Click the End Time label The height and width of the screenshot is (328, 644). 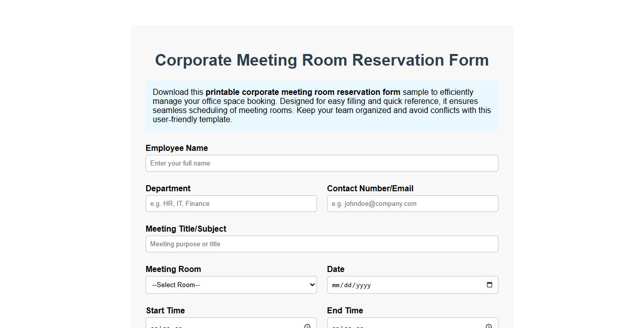tap(345, 310)
